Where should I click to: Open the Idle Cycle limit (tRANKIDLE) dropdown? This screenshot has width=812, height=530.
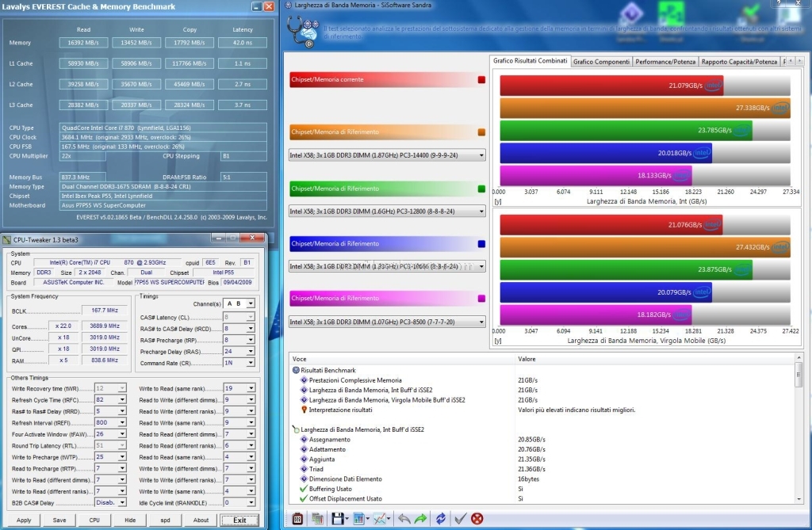point(239,502)
